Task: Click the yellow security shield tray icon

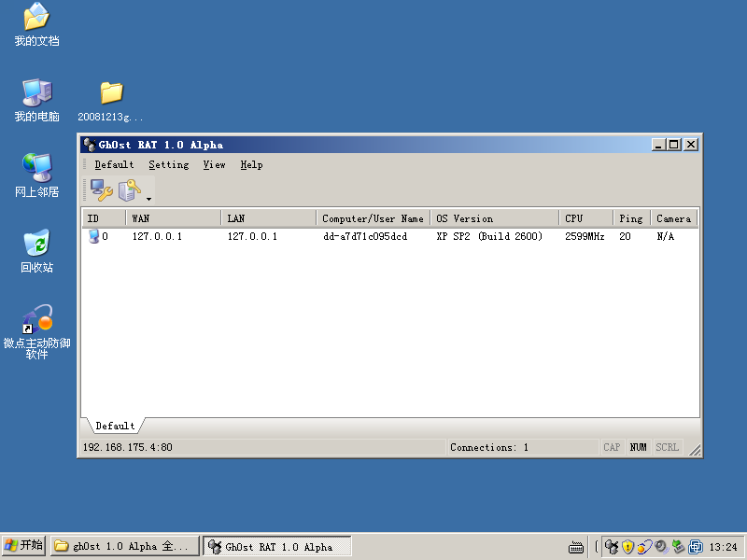Action: pyautogui.click(x=627, y=547)
